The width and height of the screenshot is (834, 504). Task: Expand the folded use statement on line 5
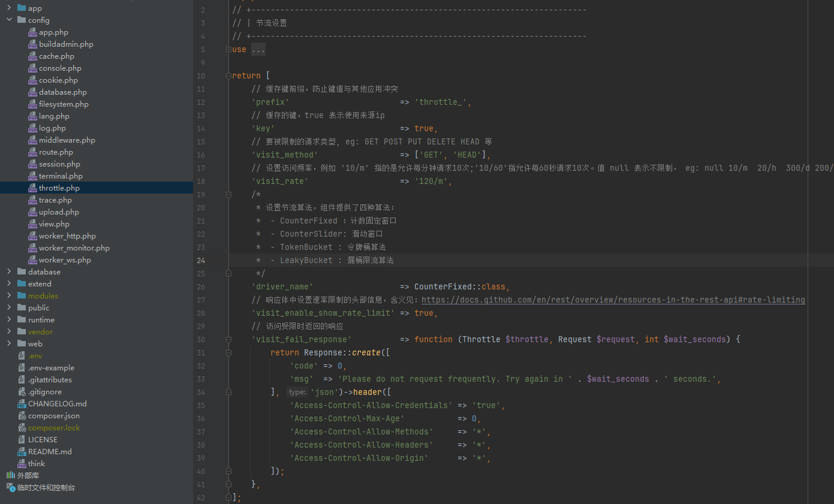point(228,50)
